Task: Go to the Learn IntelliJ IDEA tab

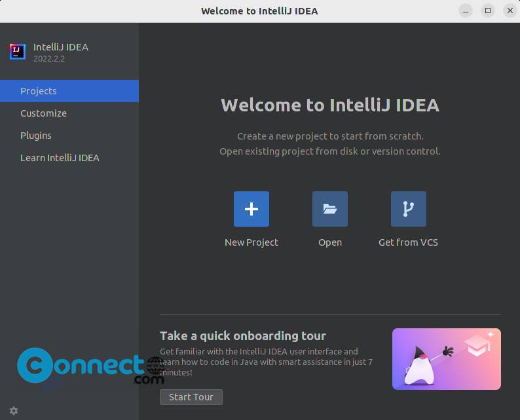Action: pos(69,158)
